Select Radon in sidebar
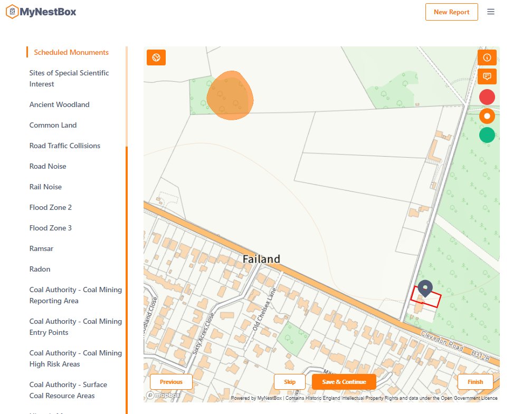This screenshot has width=532, height=414. coord(40,269)
